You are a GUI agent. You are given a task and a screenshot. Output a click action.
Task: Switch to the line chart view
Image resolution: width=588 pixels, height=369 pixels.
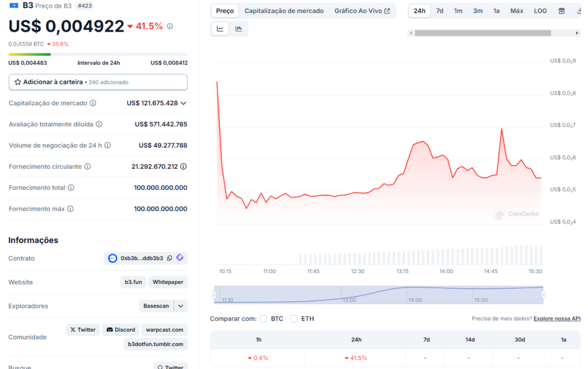point(220,29)
